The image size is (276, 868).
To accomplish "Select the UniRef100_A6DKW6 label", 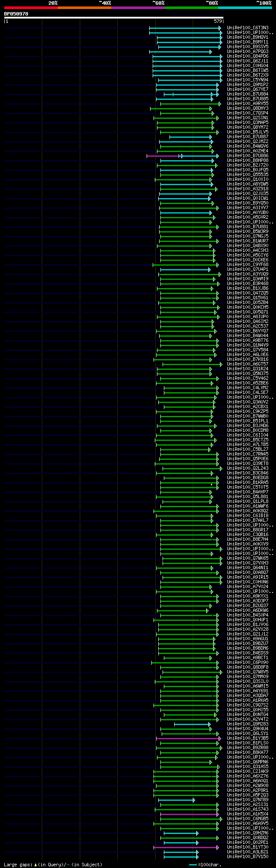I will click(248, 611).
